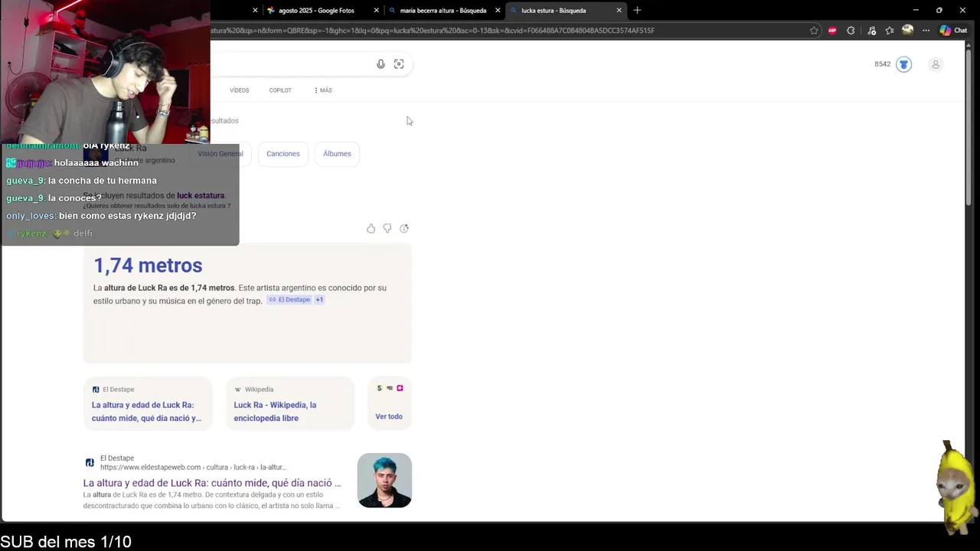Click the El Destape favicon in the result
Screen dimensions: 980x551
(90, 463)
